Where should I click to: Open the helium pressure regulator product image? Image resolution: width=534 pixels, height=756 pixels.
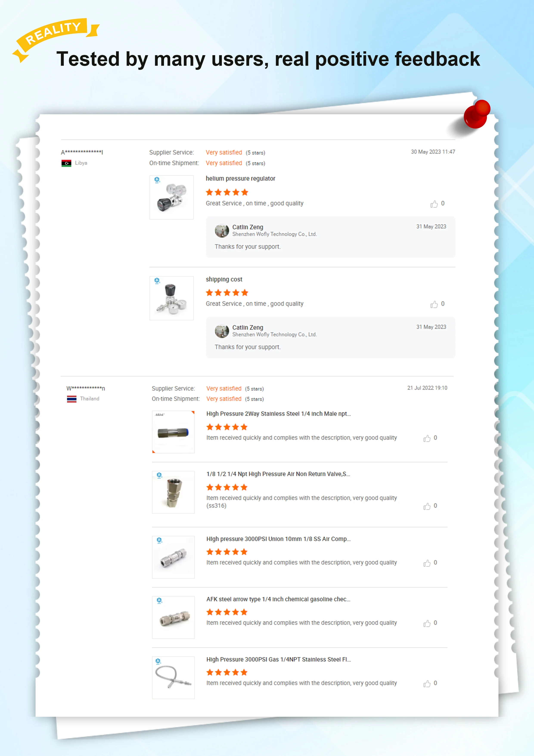click(171, 197)
